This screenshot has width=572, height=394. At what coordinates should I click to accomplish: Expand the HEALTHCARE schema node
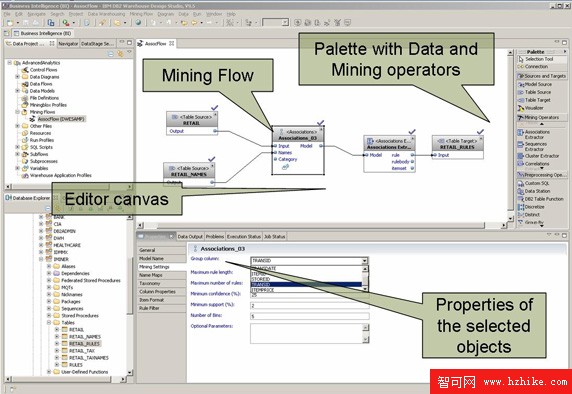[41, 245]
